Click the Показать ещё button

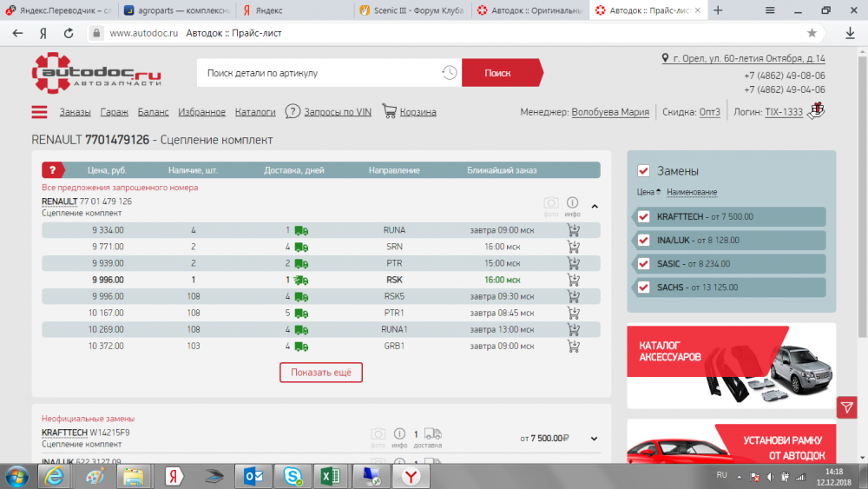[321, 372]
